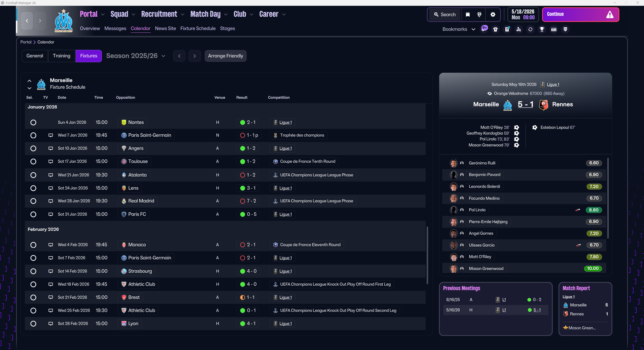Screen dimensions: 644x350
Task: Click the Arrange Friendly button
Action: click(x=225, y=56)
